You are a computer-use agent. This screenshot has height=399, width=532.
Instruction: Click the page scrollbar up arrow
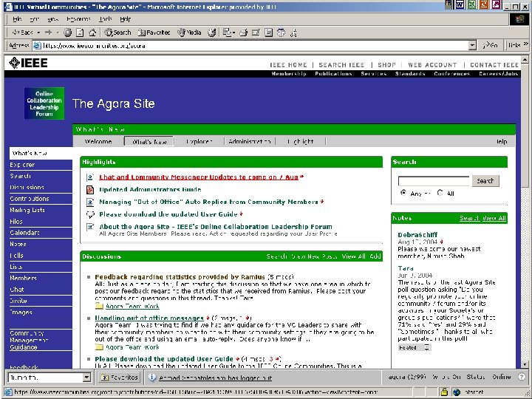click(x=525, y=59)
